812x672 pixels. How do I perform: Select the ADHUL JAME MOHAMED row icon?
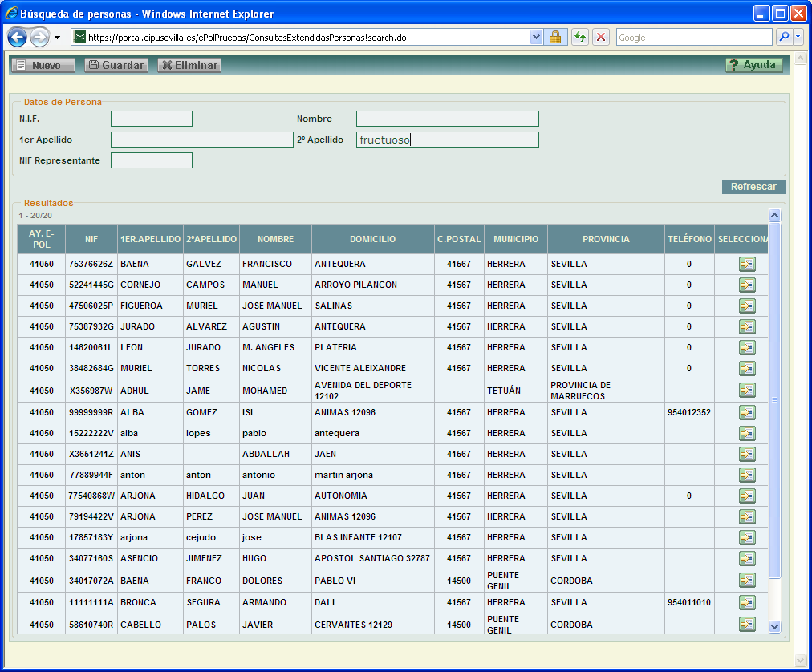coord(747,391)
